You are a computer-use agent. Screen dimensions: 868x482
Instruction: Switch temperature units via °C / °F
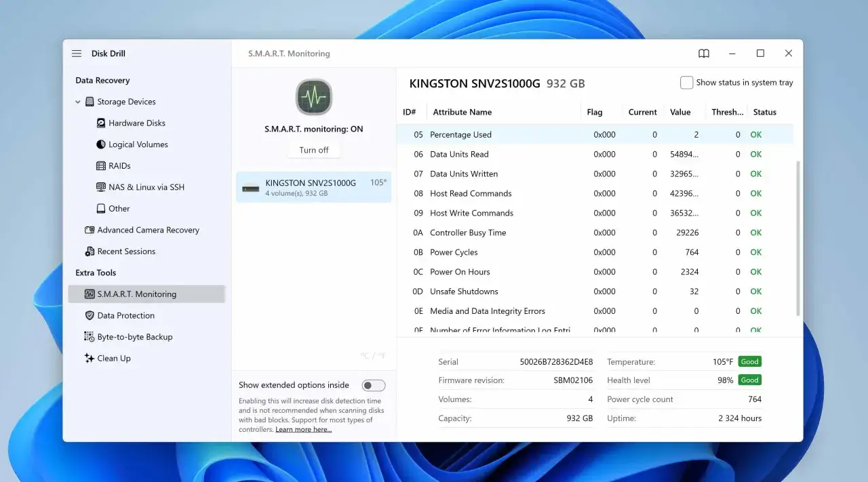click(x=373, y=356)
